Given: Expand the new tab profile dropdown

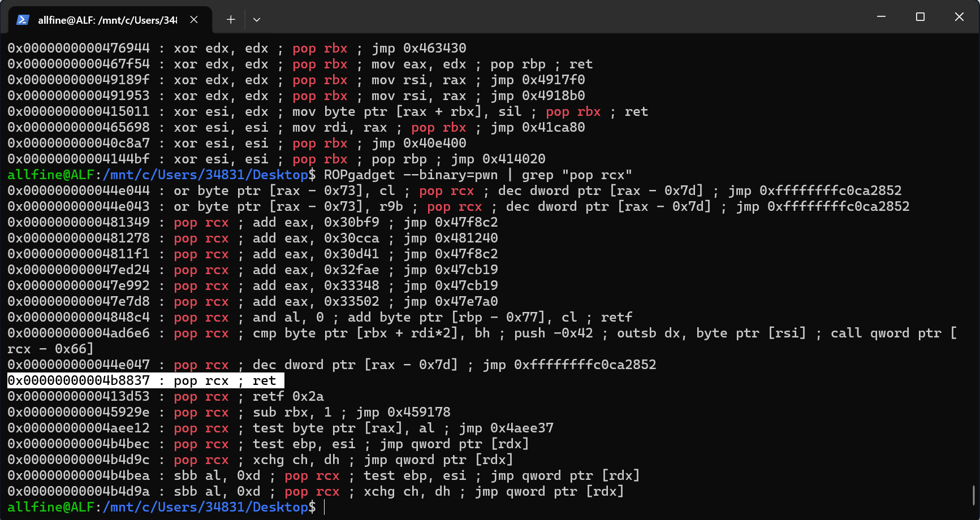Looking at the screenshot, I should pyautogui.click(x=257, y=20).
